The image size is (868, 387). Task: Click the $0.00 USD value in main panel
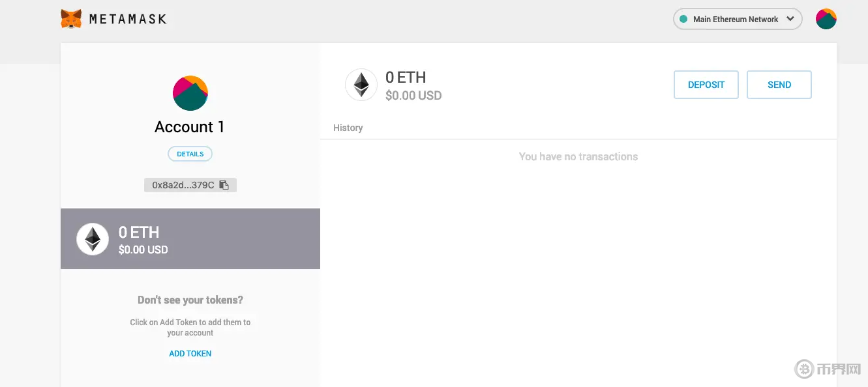coord(413,96)
